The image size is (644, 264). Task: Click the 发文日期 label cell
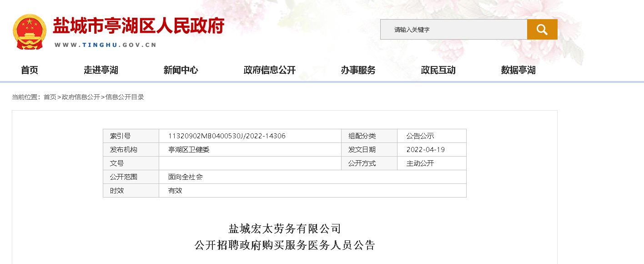coord(369,150)
